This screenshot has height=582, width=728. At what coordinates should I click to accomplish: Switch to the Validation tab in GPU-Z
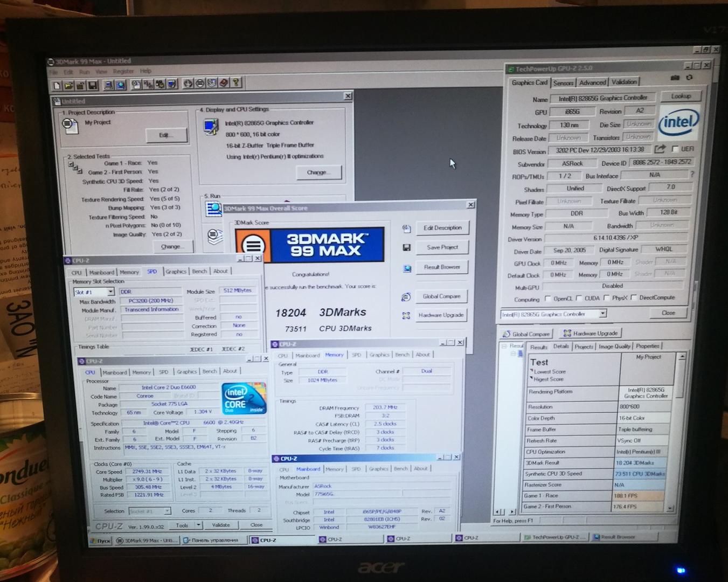pyautogui.click(x=624, y=82)
